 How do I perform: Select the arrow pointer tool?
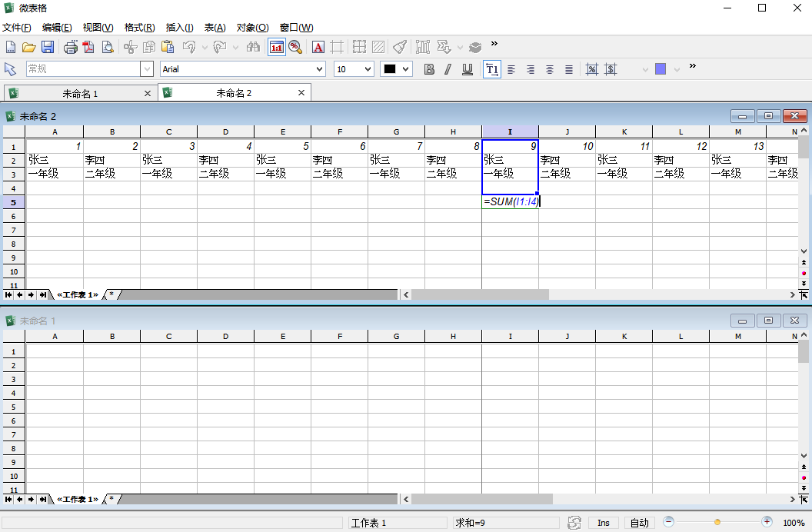pyautogui.click(x=10, y=69)
